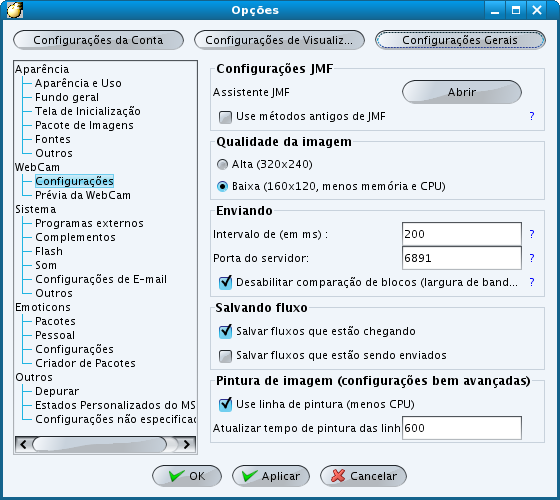Toggle Desabilitar comparação de blocos checkbox

(x=225, y=282)
